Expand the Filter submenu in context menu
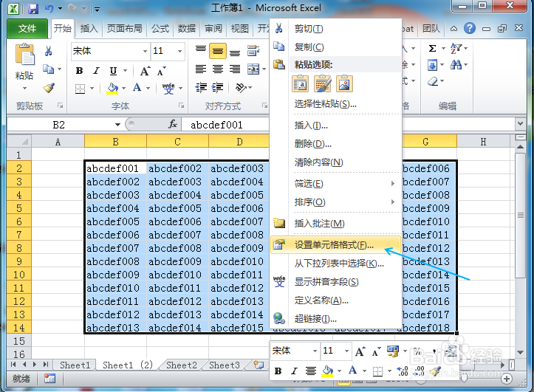The image size is (534, 392). point(392,184)
